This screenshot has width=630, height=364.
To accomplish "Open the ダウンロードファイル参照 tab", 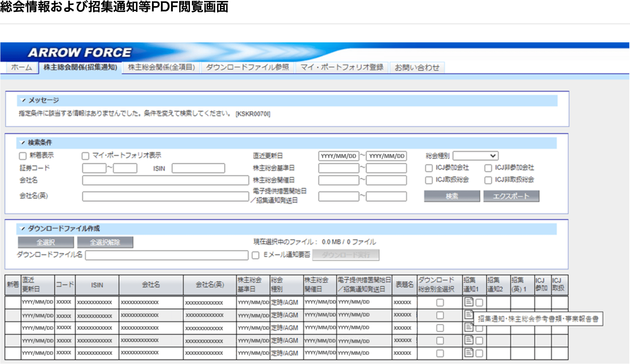I will (247, 68).
